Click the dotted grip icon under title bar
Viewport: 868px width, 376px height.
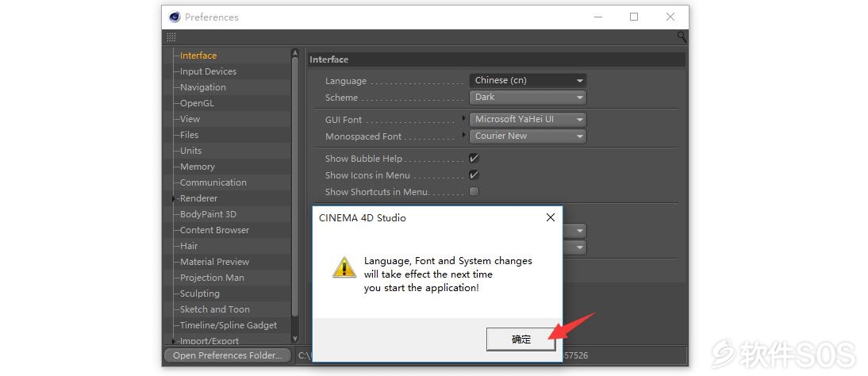(171, 37)
